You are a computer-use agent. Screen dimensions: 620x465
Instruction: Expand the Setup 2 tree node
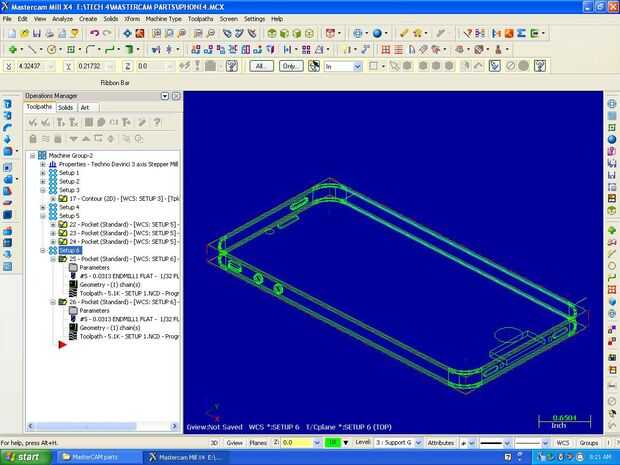point(43,181)
